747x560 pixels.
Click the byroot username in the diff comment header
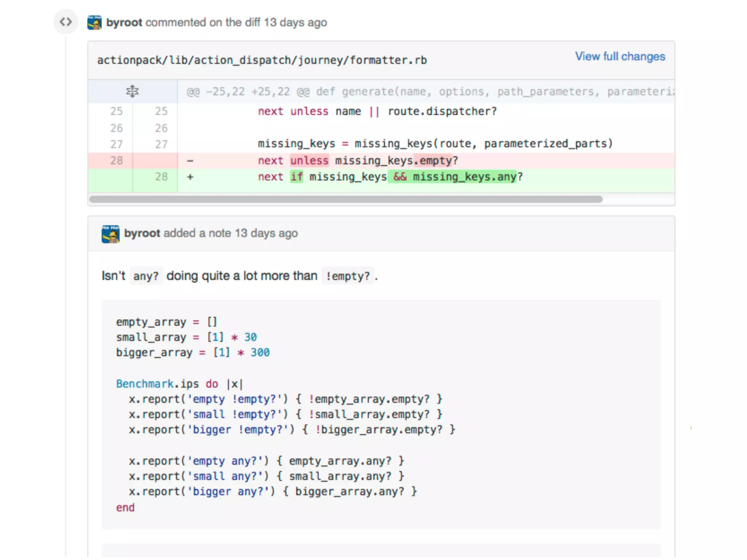pos(124,23)
